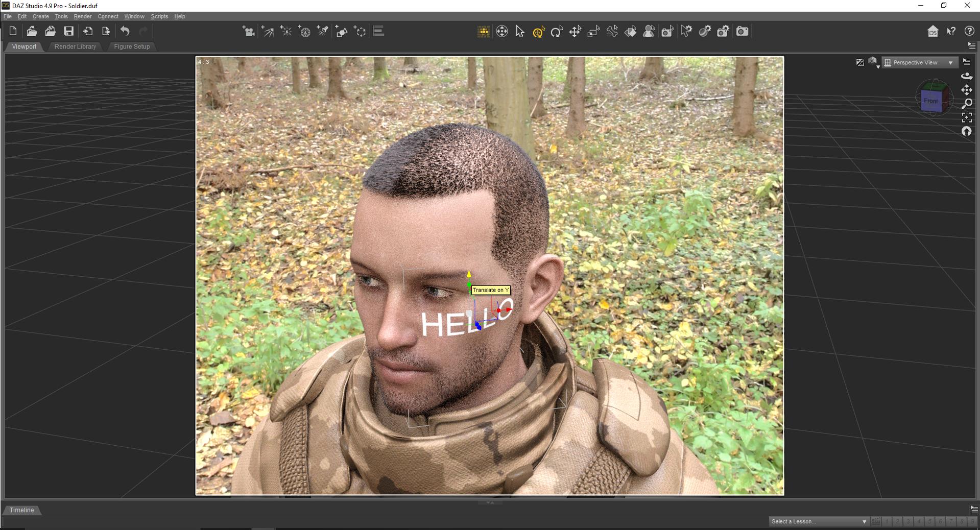Select the Universal manipulator tool
Screen dimensions: 980x530
point(539,32)
